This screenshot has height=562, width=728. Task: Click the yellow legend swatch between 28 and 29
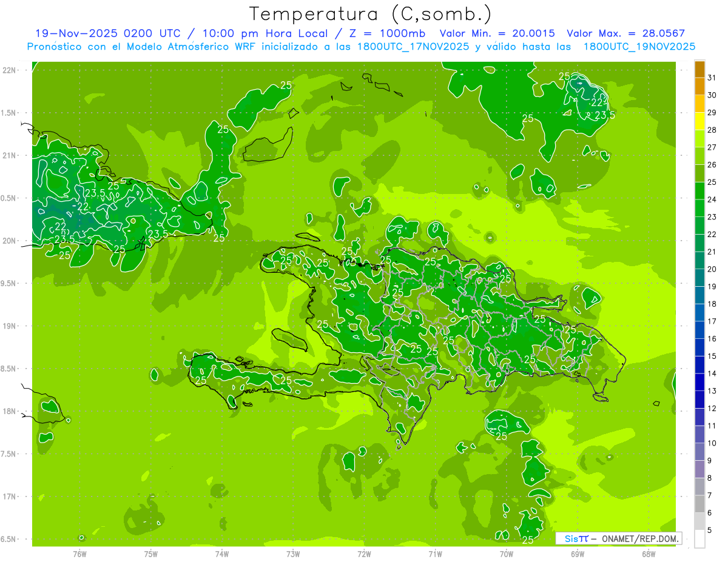[x=699, y=121]
